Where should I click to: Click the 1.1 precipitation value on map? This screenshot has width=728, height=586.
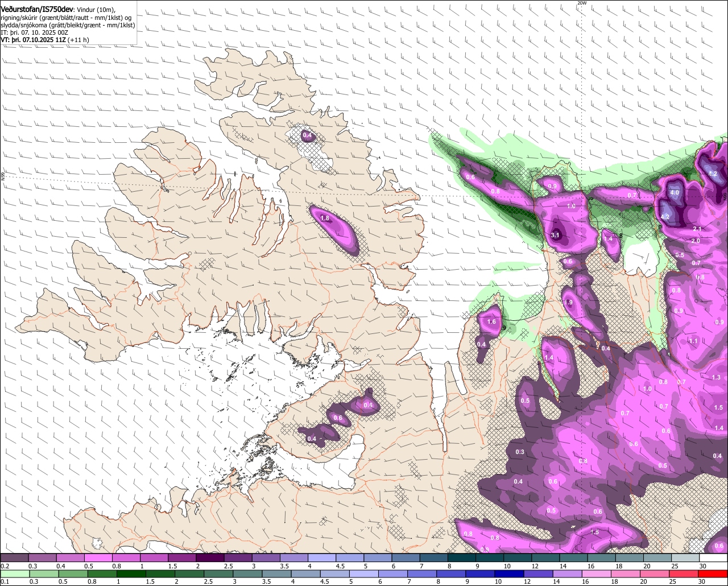[693, 341]
